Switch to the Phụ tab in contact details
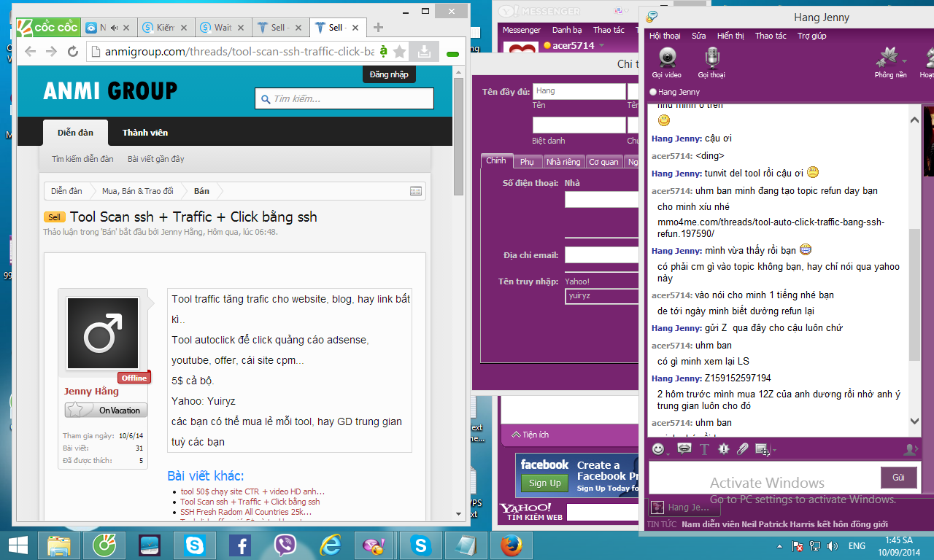 (527, 162)
